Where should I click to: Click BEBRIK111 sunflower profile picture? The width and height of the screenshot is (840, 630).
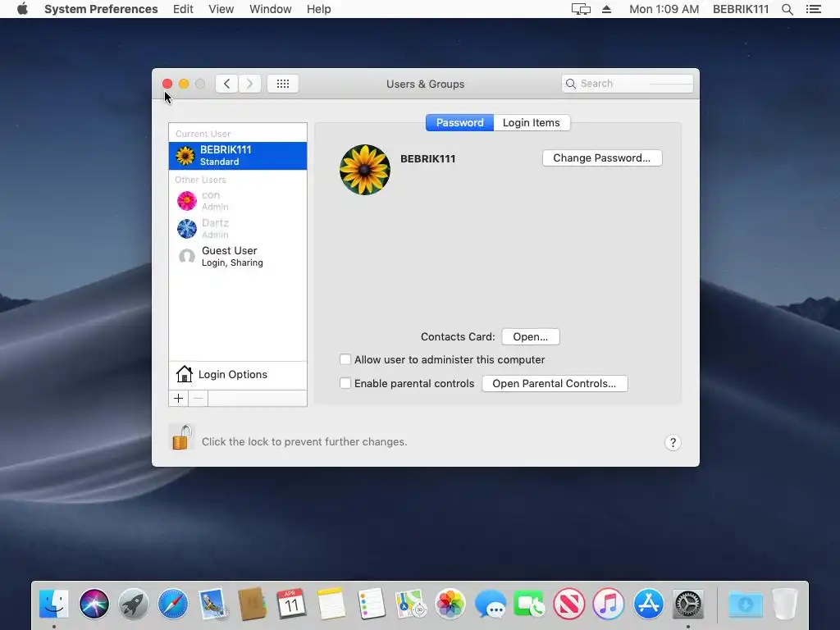[x=365, y=170]
